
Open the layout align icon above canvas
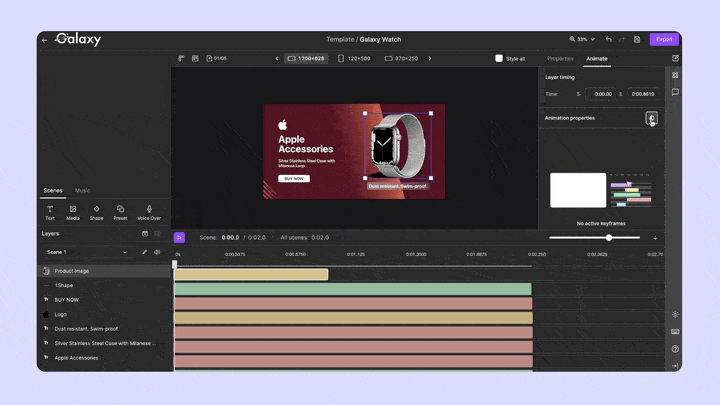[181, 58]
